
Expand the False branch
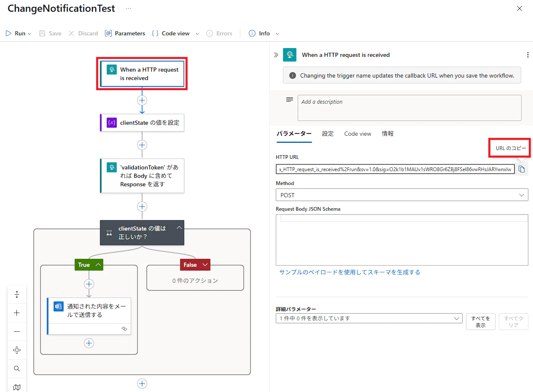click(205, 265)
